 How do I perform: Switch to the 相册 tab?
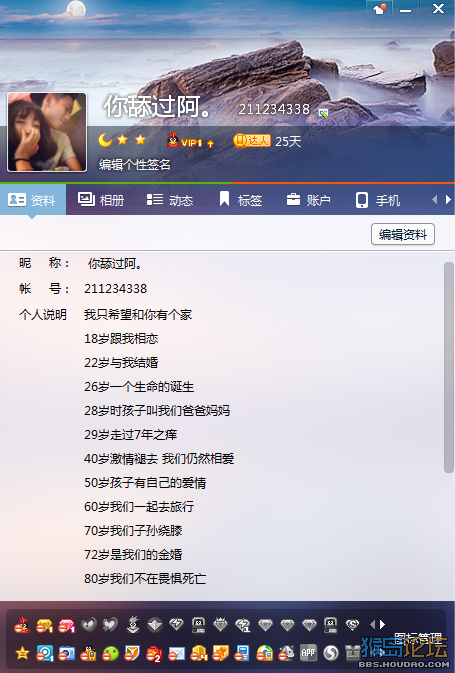101,200
